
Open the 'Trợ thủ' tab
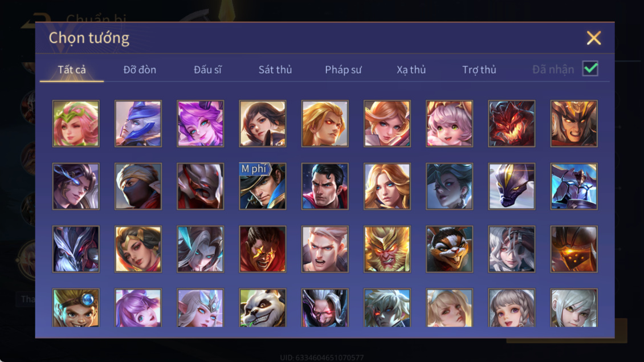(479, 70)
